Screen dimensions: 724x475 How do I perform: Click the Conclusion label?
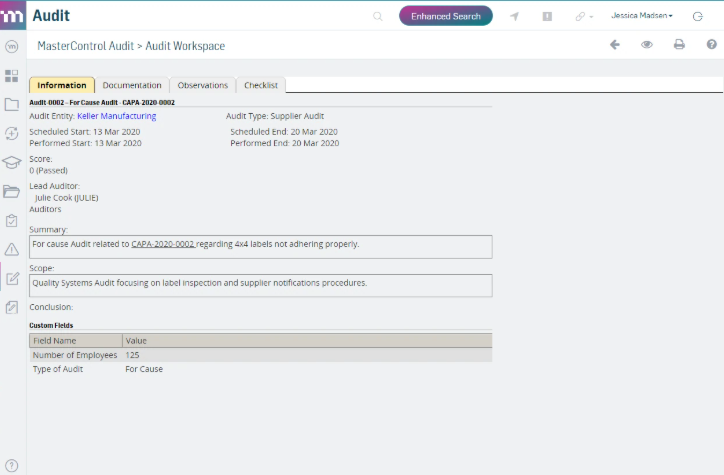pyautogui.click(x=51, y=307)
